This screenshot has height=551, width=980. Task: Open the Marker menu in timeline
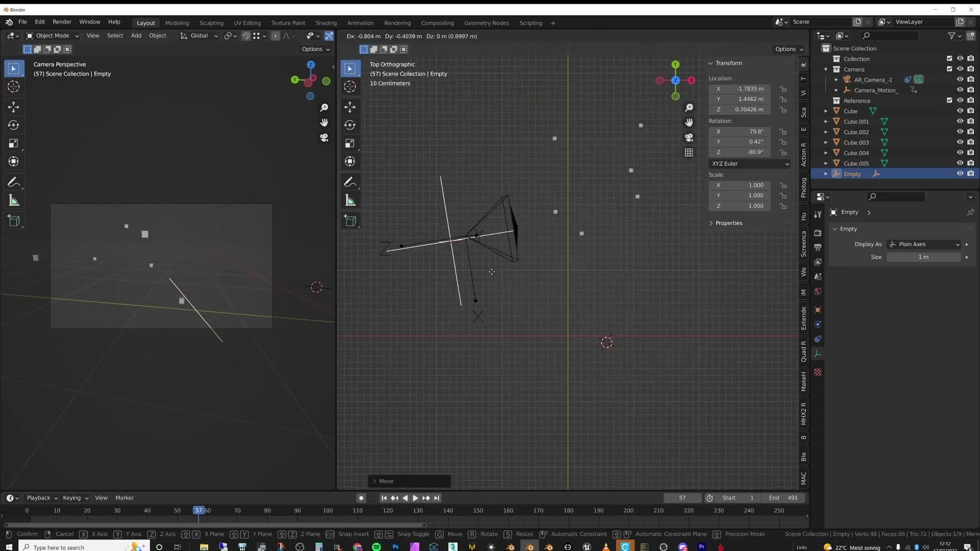(x=125, y=498)
